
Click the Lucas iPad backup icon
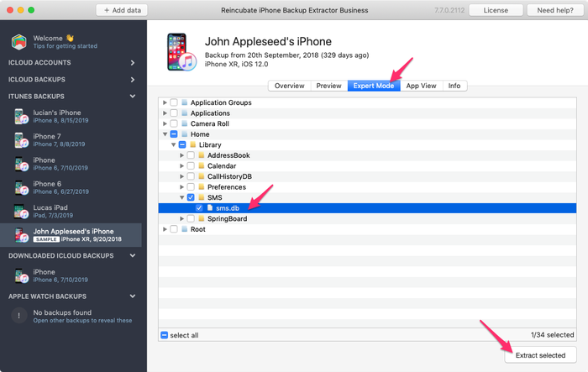click(21, 211)
